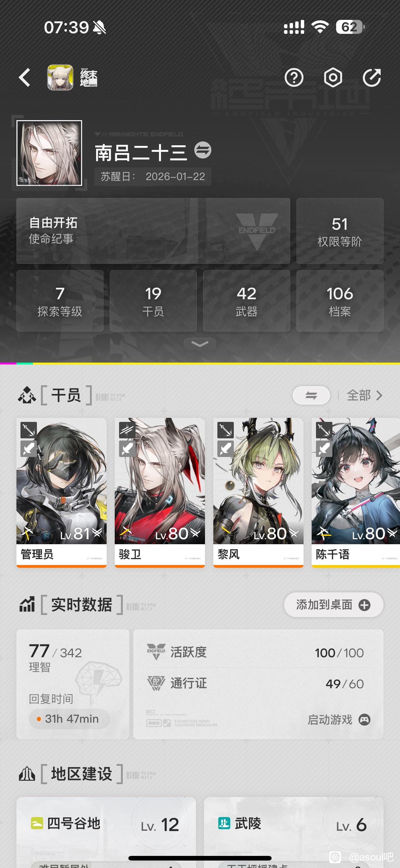Image resolution: width=400 pixels, height=868 pixels.
Task: Select the 陈千语 operator card
Action: [356, 493]
